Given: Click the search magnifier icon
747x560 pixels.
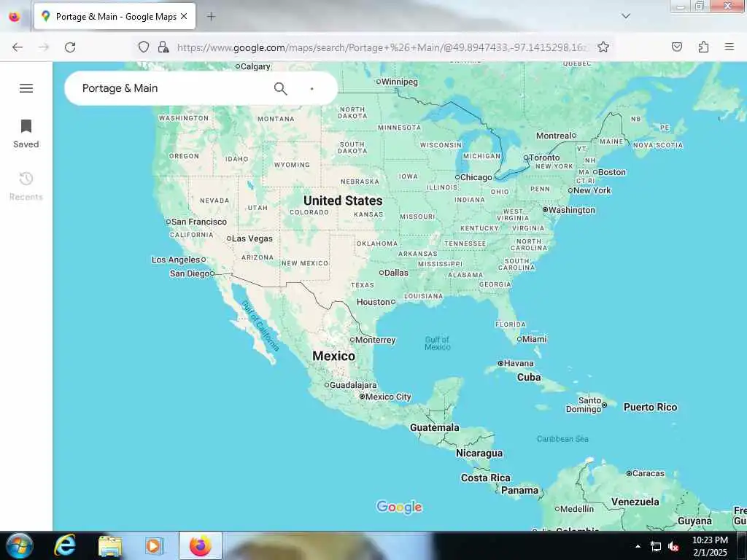Looking at the screenshot, I should click(x=281, y=88).
